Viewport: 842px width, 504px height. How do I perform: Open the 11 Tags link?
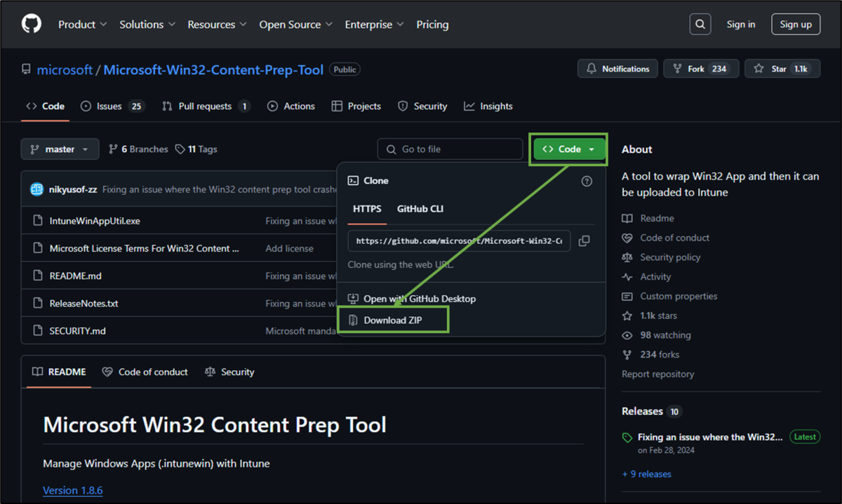196,149
